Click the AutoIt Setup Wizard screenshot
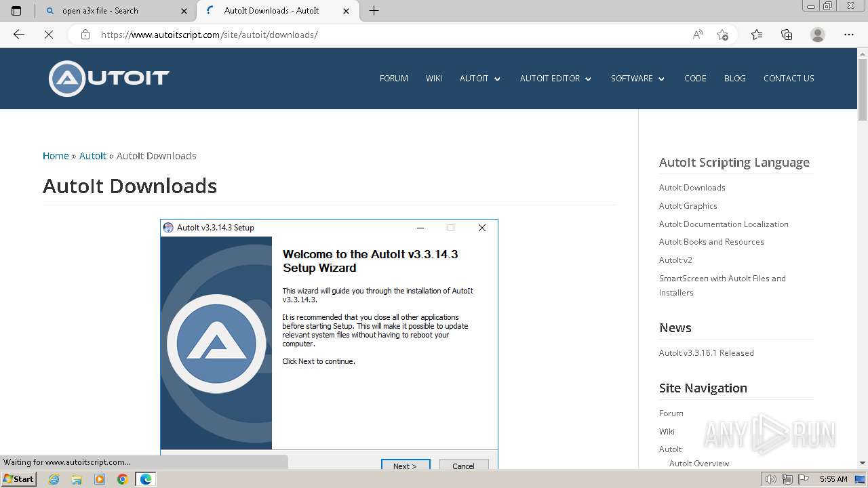Image resolution: width=868 pixels, height=488 pixels. tap(329, 344)
